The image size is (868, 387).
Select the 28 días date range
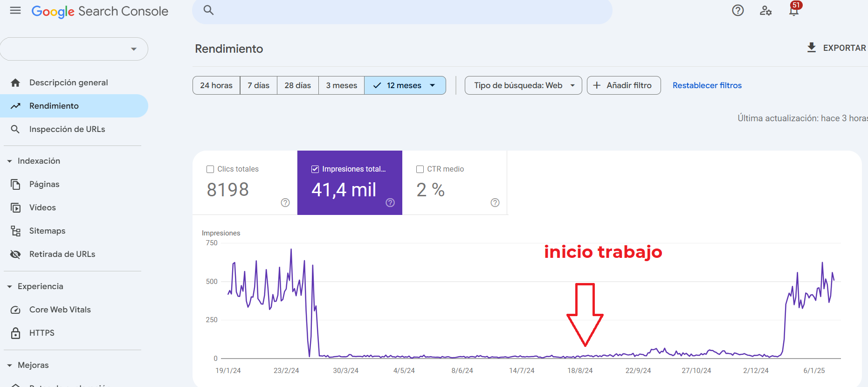click(x=298, y=85)
